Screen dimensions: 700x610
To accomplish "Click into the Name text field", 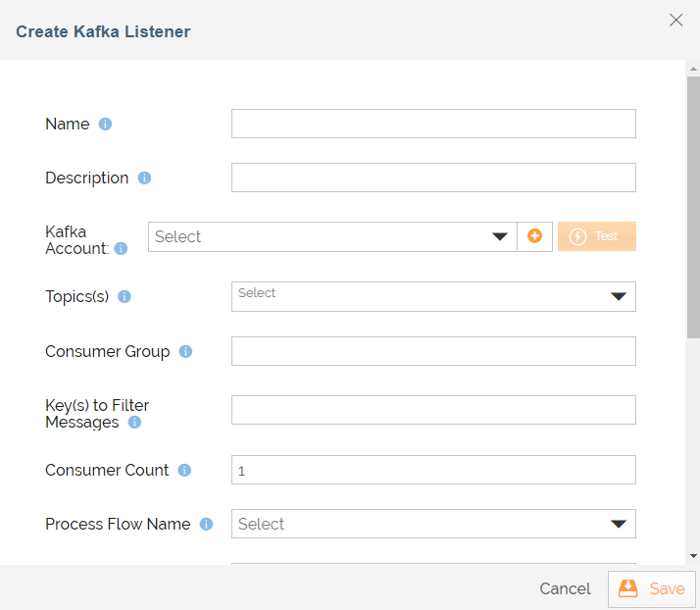I will (433, 124).
